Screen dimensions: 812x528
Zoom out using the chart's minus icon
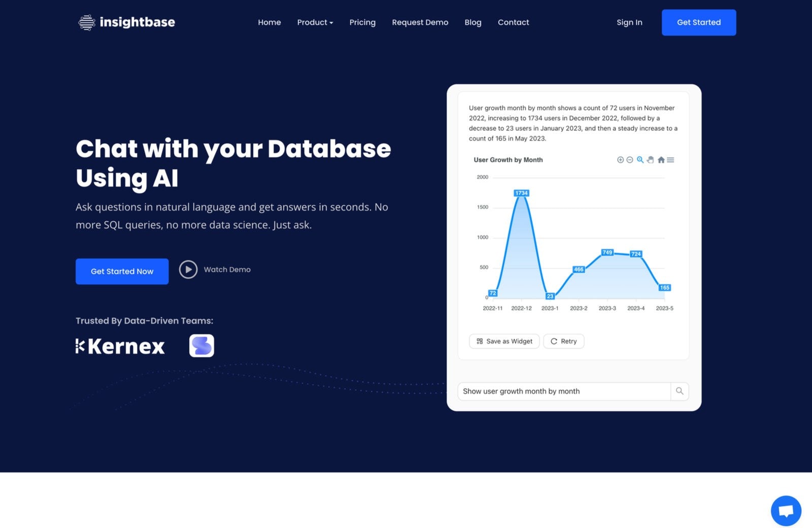630,160
